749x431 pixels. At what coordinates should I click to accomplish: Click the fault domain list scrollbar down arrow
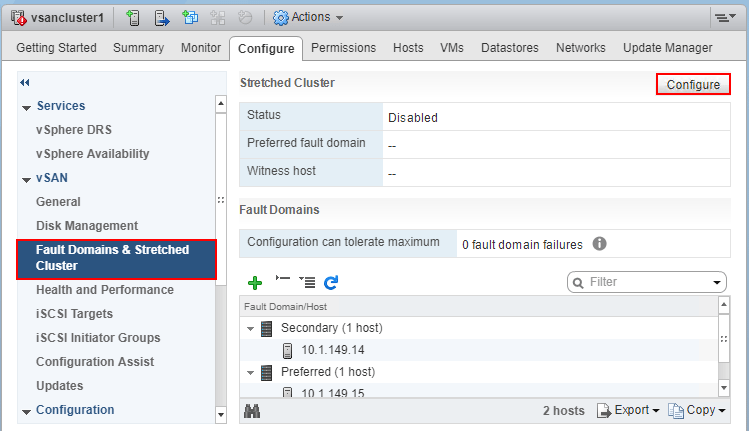[x=724, y=385]
